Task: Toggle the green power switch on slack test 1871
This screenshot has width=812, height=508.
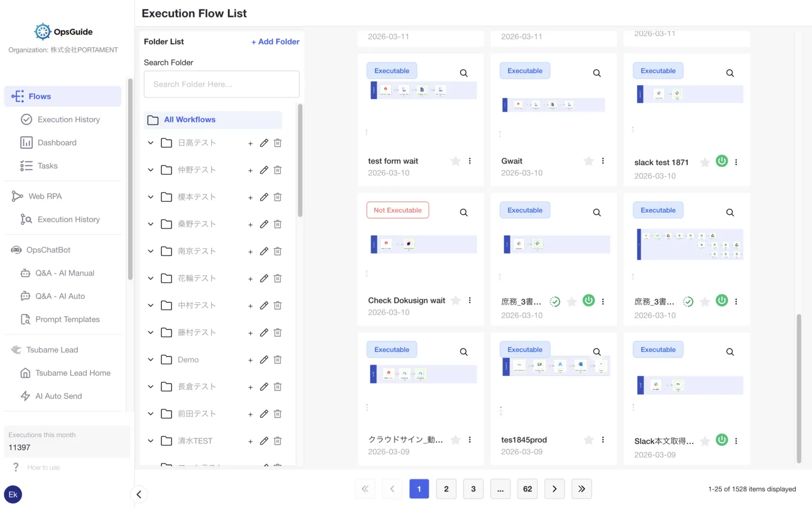Action: pyautogui.click(x=722, y=161)
